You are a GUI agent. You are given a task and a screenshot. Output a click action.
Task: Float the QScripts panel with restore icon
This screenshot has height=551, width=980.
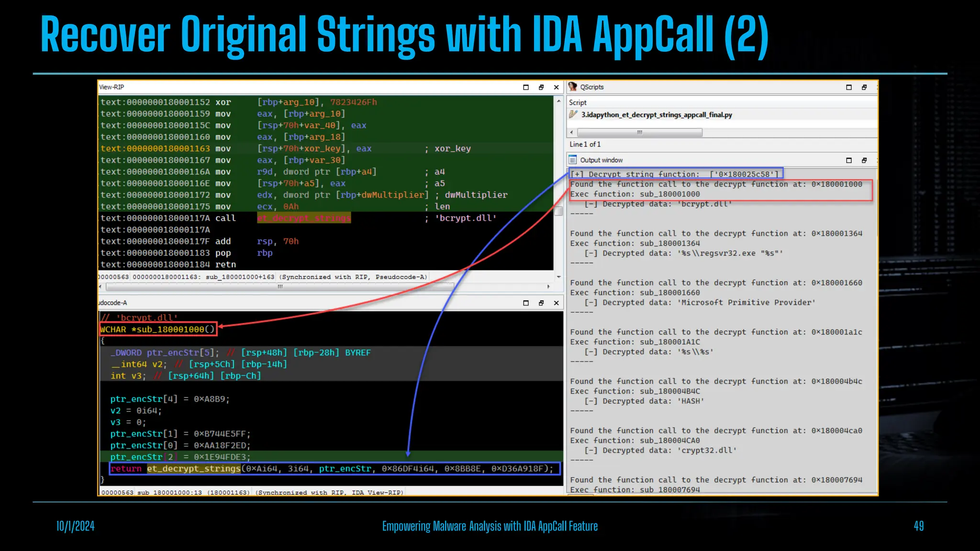pos(864,87)
